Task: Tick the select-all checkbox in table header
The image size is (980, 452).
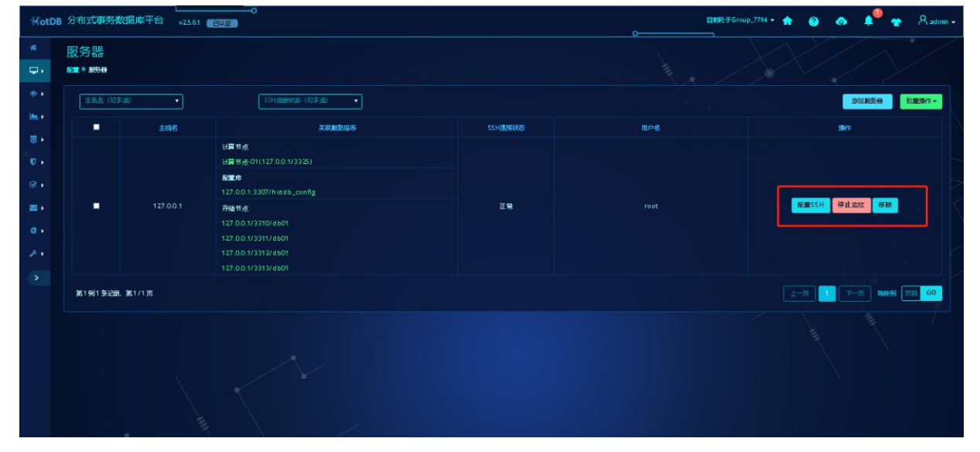Action: click(x=96, y=128)
